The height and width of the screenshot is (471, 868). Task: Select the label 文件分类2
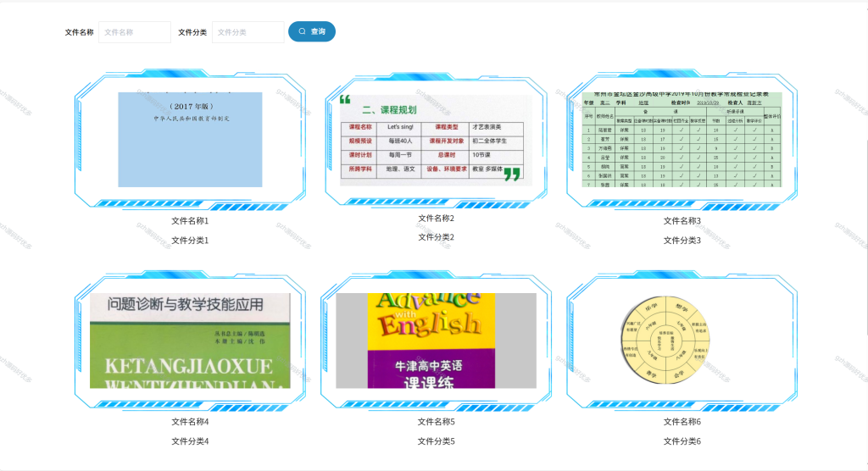(x=437, y=237)
